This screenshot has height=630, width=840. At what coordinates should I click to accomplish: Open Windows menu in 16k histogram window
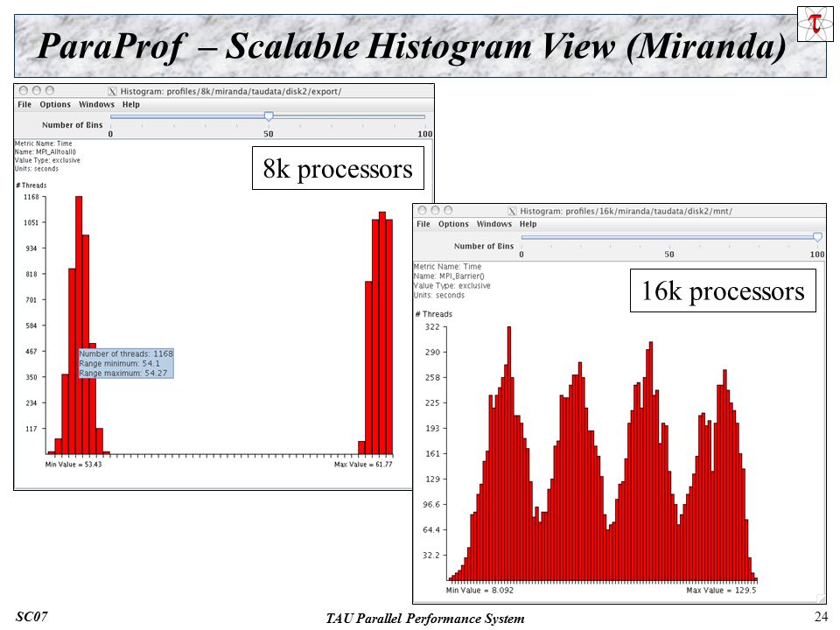point(493,224)
